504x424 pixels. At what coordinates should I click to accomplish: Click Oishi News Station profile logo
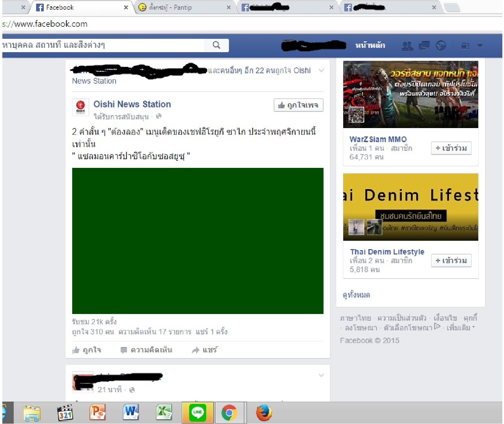click(81, 107)
